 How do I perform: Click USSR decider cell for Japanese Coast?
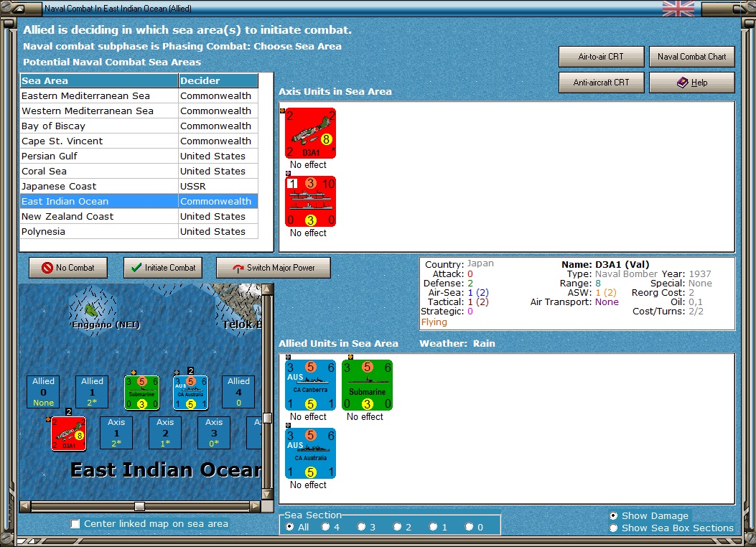pos(218,186)
